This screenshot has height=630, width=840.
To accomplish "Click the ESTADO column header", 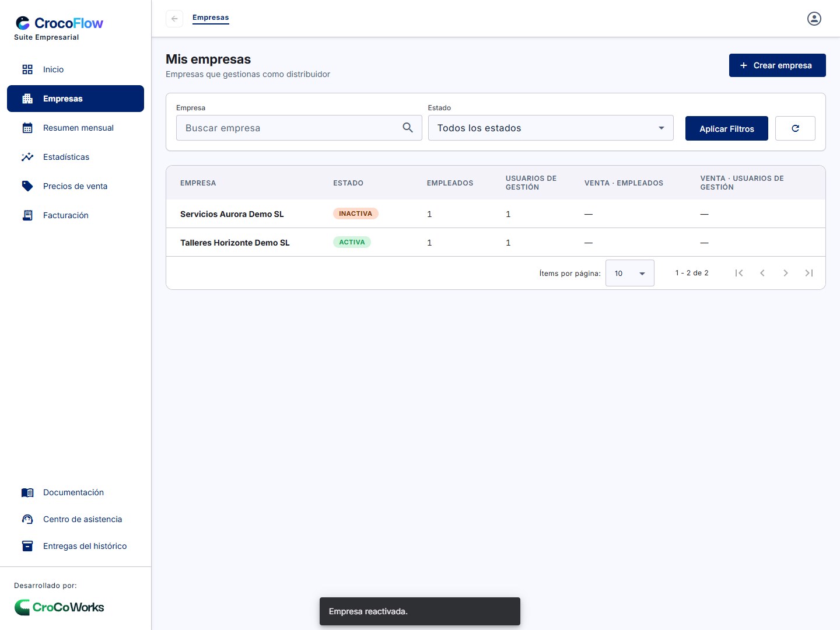I will [x=348, y=183].
